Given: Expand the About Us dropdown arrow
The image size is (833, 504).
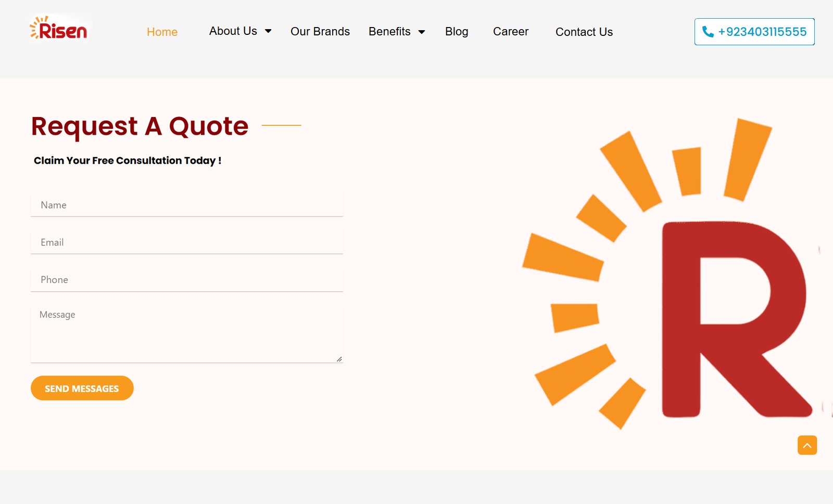Looking at the screenshot, I should point(268,31).
